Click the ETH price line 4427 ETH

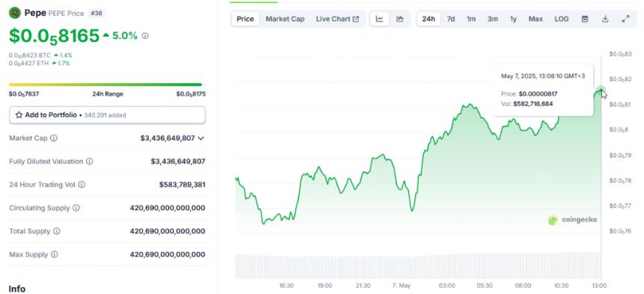(28, 63)
